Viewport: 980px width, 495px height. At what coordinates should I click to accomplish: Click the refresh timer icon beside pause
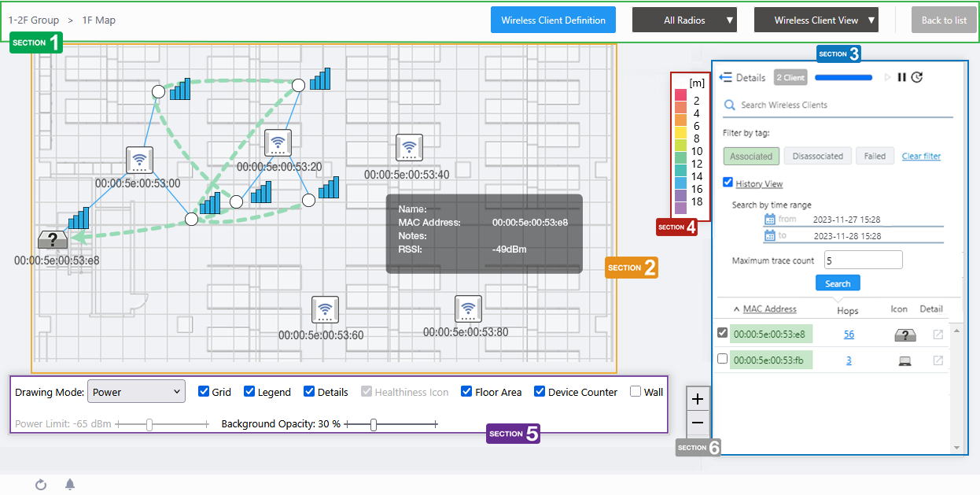(x=917, y=77)
